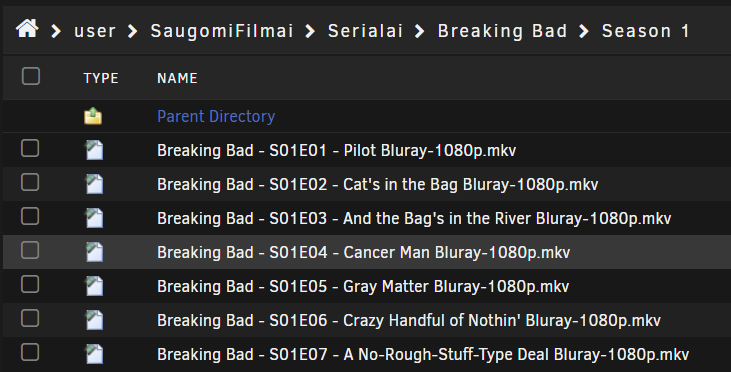The height and width of the screenshot is (372, 731).
Task: Select checkbox for Cancer Man episode
Action: (30, 250)
